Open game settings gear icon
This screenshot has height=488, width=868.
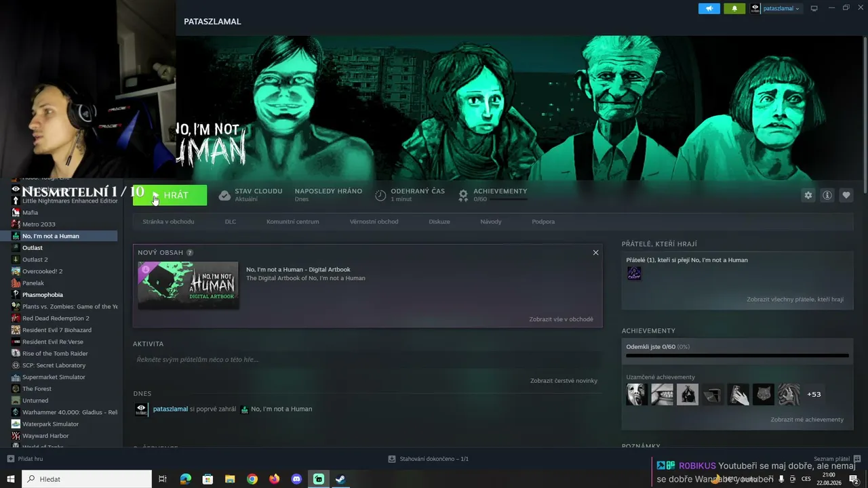(808, 195)
